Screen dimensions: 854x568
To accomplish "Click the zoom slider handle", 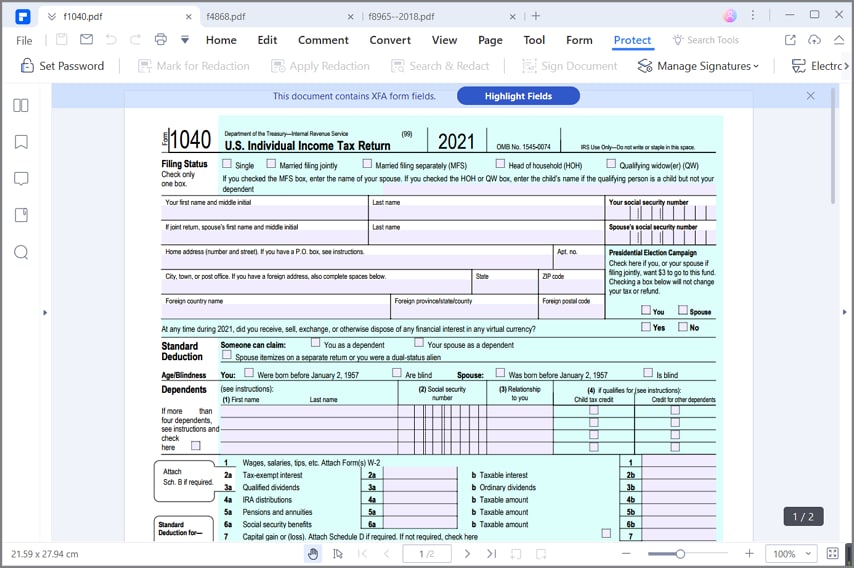I will pyautogui.click(x=680, y=554).
